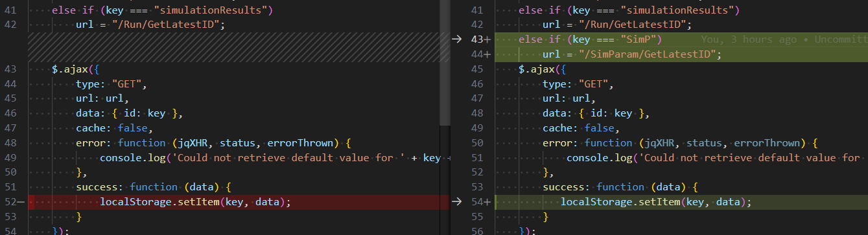
Task: Click error: function line in modified pane
Action: tap(681, 143)
